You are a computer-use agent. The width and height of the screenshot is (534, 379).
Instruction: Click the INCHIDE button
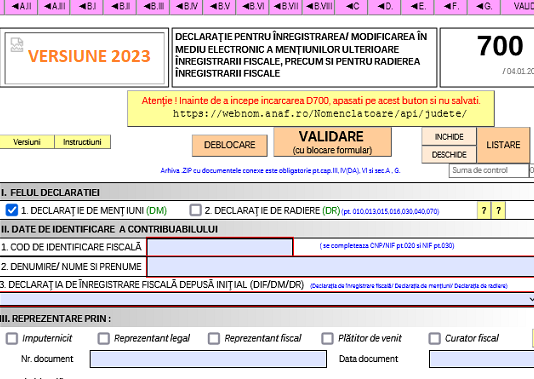coord(449,137)
